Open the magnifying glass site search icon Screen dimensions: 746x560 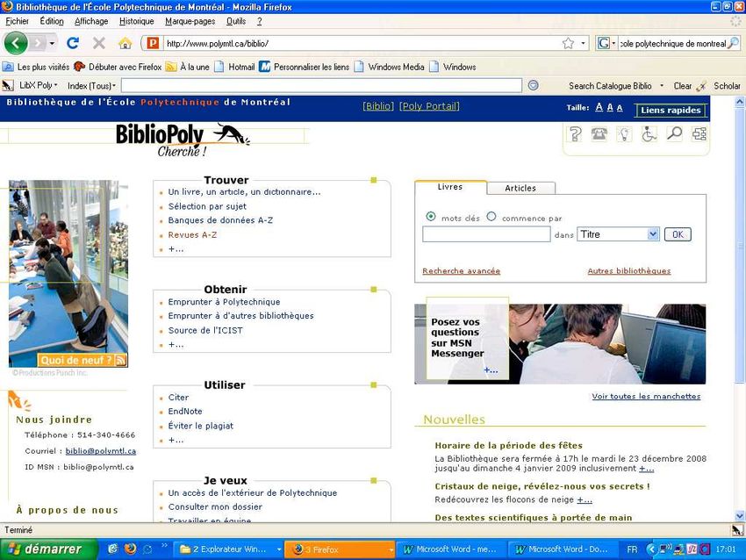point(674,133)
